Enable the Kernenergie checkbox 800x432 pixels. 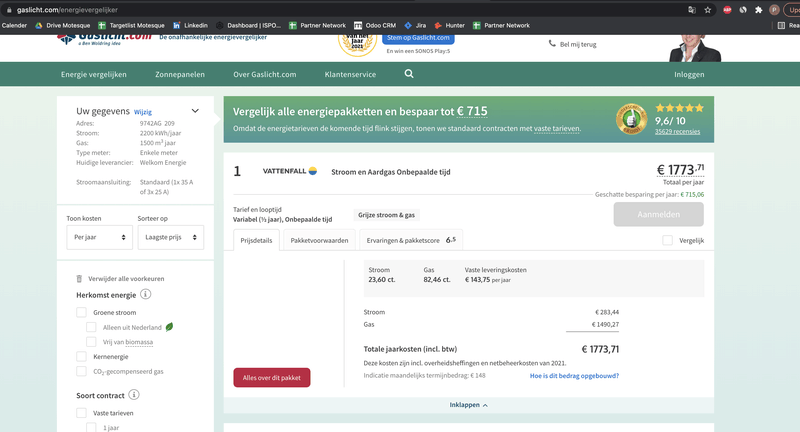(81, 356)
